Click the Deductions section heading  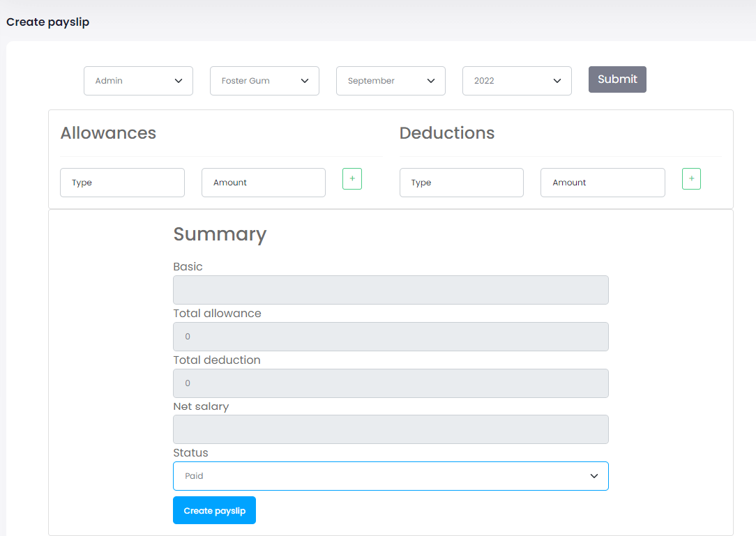[x=447, y=133]
